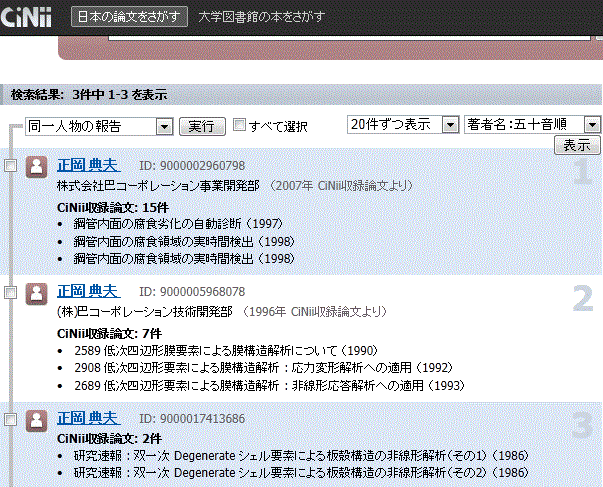Open the 20件ずつ表示 dropdown
The image size is (603, 487).
coord(403,125)
